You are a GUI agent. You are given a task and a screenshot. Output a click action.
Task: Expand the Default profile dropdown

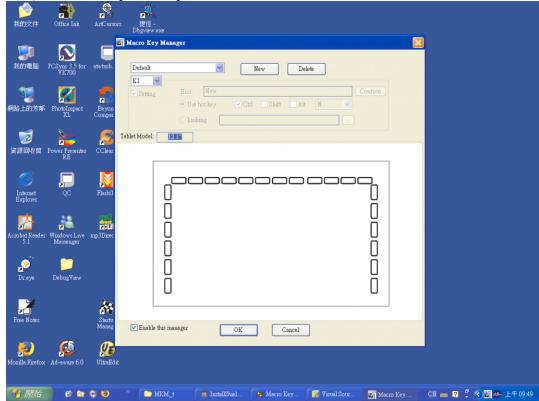220,68
